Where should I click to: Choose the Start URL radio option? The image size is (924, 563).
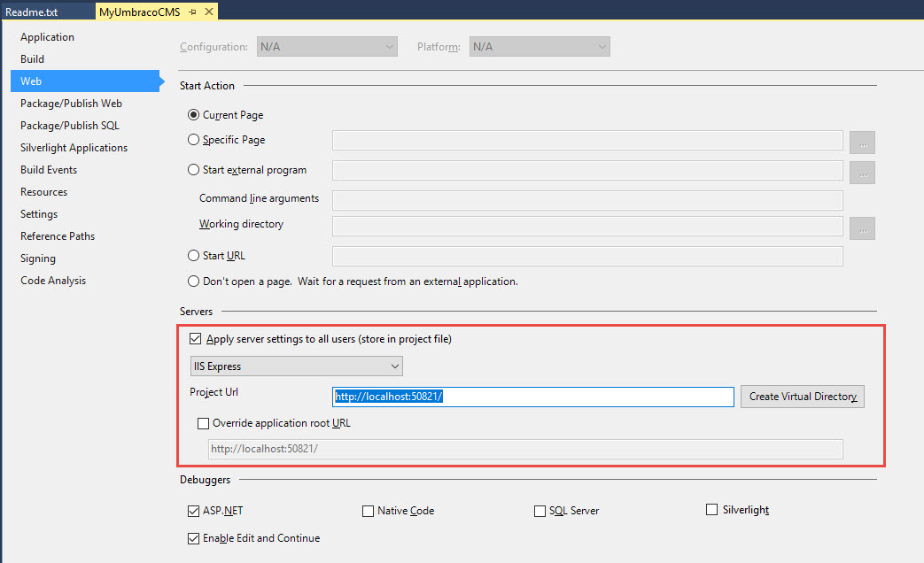[x=194, y=256]
